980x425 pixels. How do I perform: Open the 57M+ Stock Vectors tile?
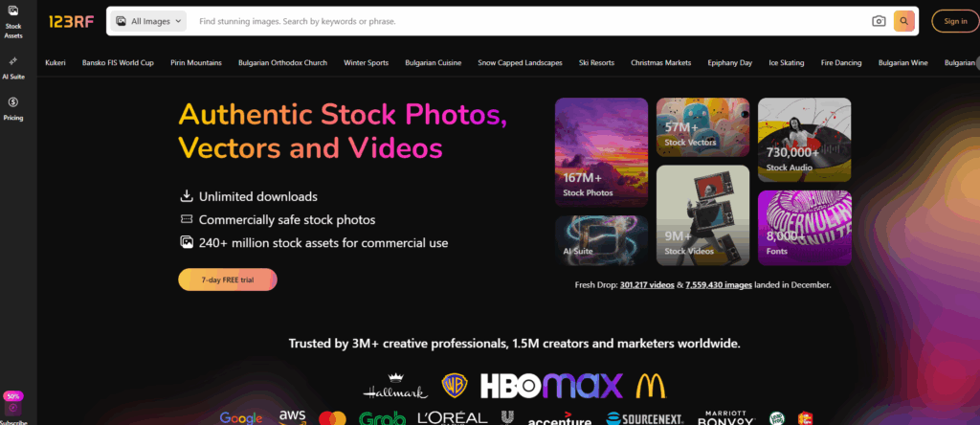click(702, 127)
